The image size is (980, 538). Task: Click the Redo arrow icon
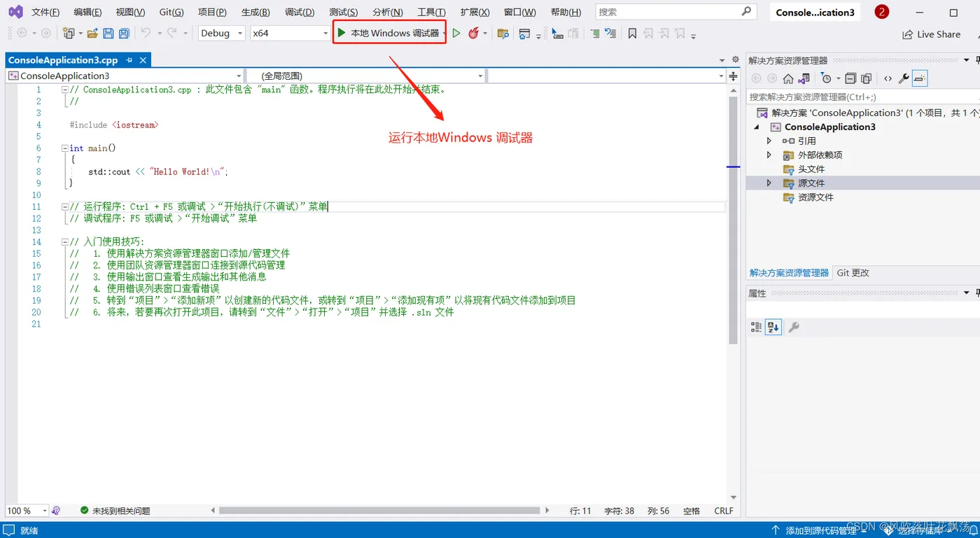[x=172, y=33]
